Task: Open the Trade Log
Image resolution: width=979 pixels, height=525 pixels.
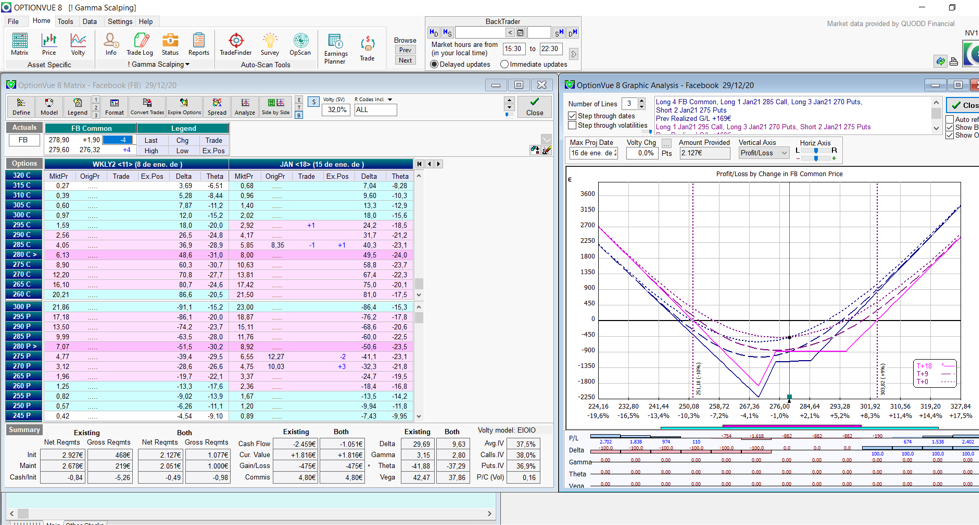Action: (x=140, y=44)
